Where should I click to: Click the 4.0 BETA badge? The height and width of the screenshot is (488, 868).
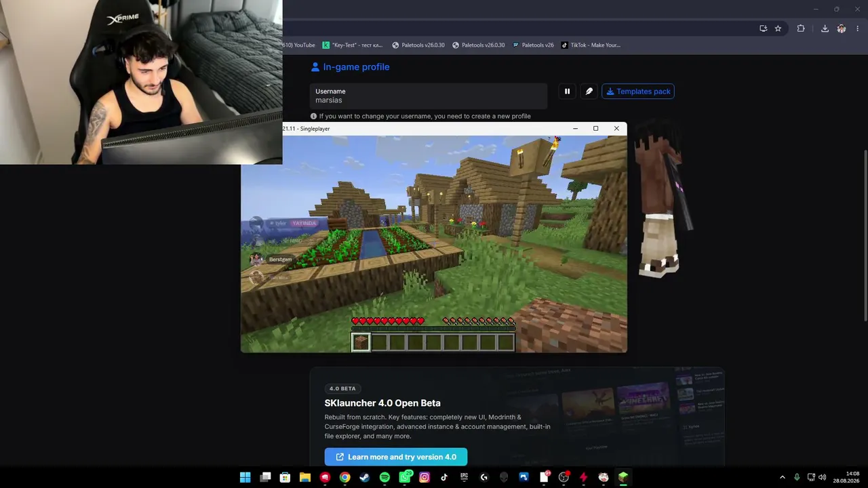click(x=342, y=388)
